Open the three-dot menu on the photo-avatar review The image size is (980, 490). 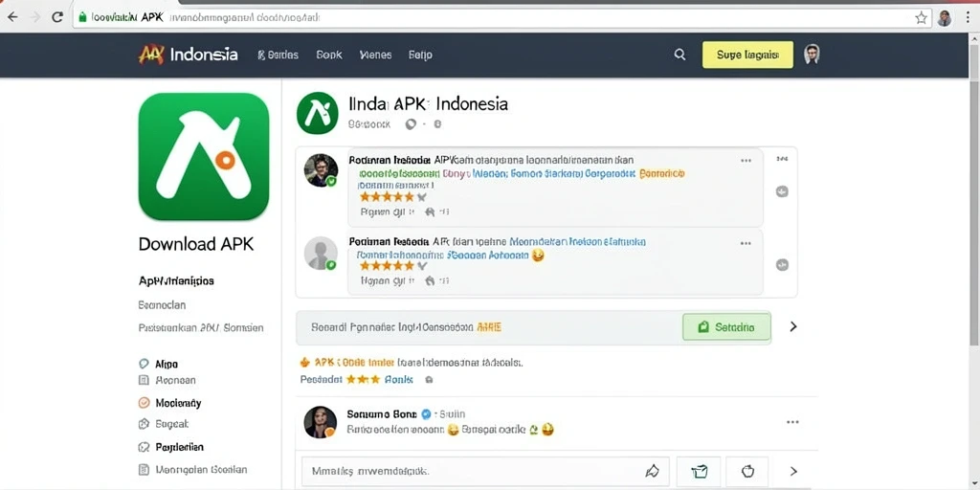pos(746,161)
